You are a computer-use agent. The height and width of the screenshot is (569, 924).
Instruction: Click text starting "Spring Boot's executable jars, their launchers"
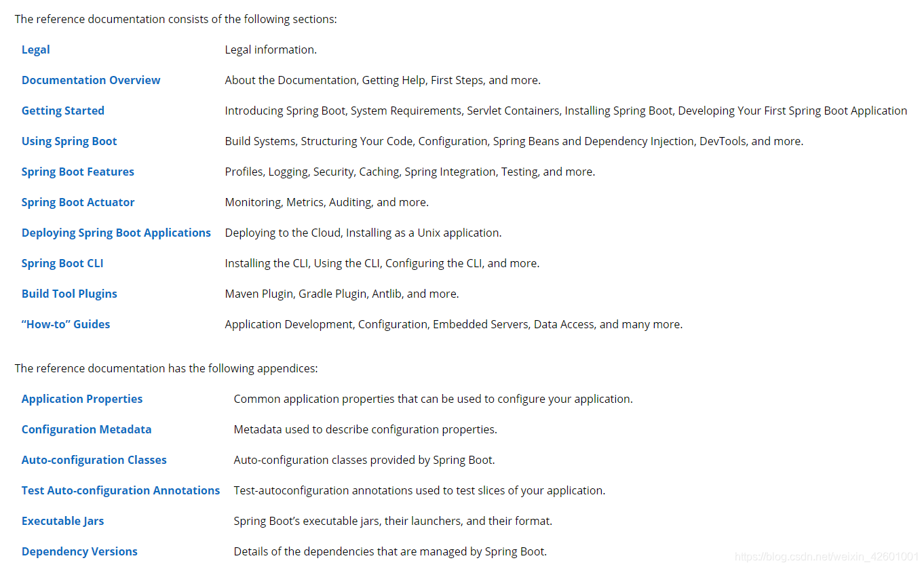[x=393, y=521]
